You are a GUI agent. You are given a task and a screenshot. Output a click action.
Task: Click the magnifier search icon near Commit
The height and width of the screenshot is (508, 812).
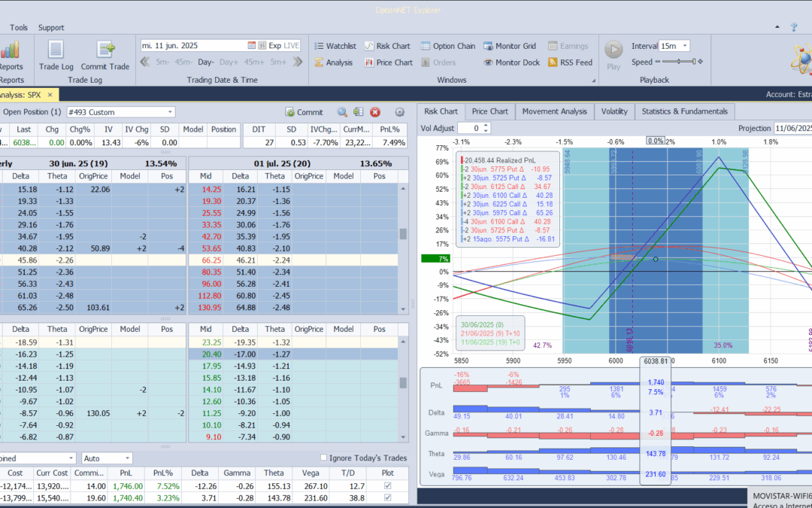(342, 112)
